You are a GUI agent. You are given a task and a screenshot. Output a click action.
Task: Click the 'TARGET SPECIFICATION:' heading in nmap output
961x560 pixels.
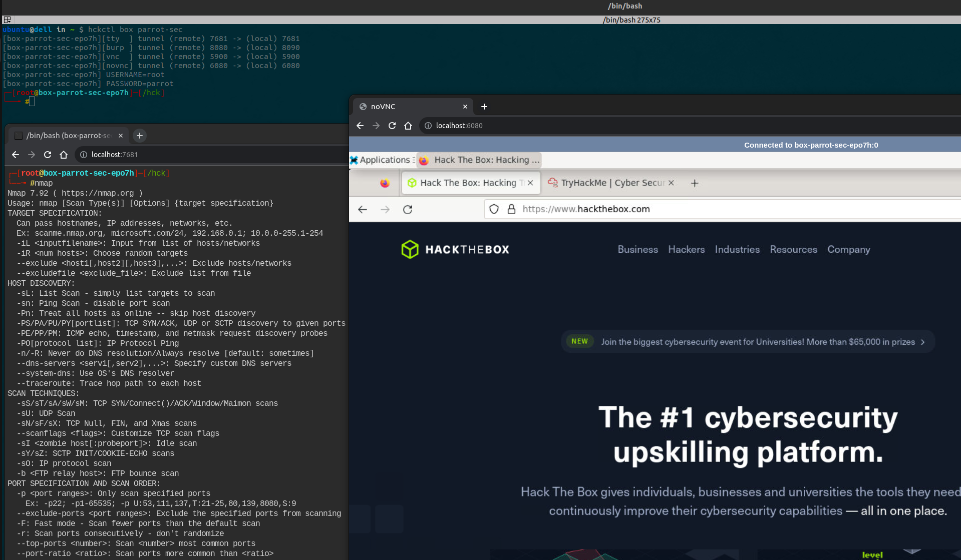click(x=55, y=213)
